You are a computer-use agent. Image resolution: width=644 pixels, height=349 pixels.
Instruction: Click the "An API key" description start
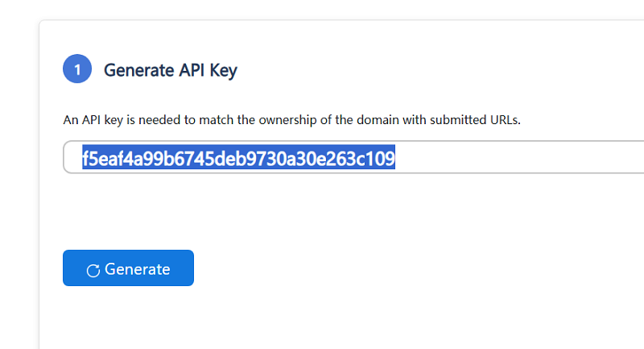tap(93, 120)
